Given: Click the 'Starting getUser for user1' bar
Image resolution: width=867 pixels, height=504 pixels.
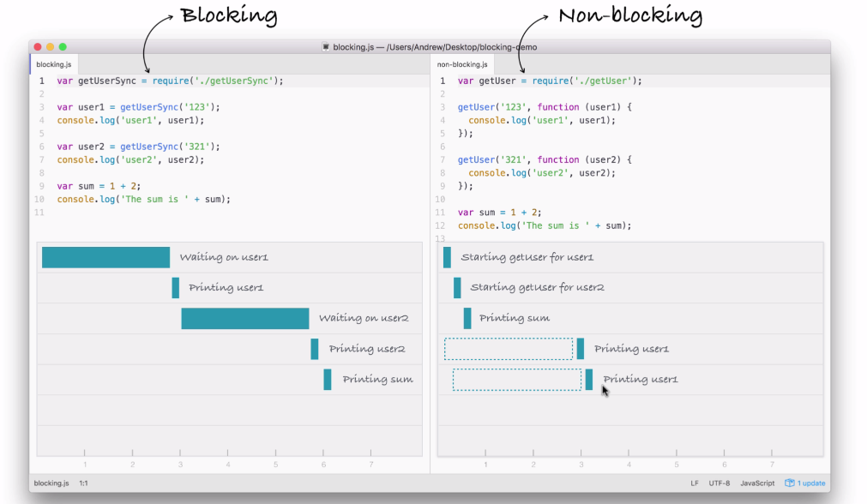Looking at the screenshot, I should click(447, 257).
